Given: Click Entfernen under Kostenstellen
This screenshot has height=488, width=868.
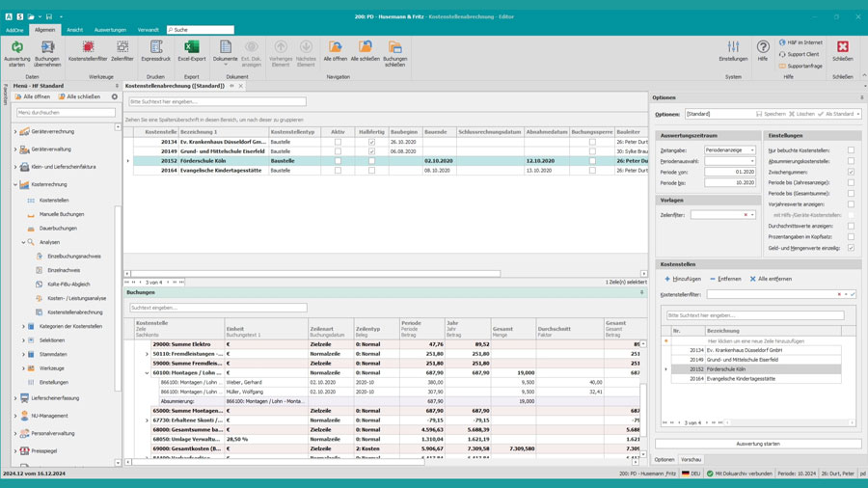Looking at the screenshot, I should pos(725,279).
